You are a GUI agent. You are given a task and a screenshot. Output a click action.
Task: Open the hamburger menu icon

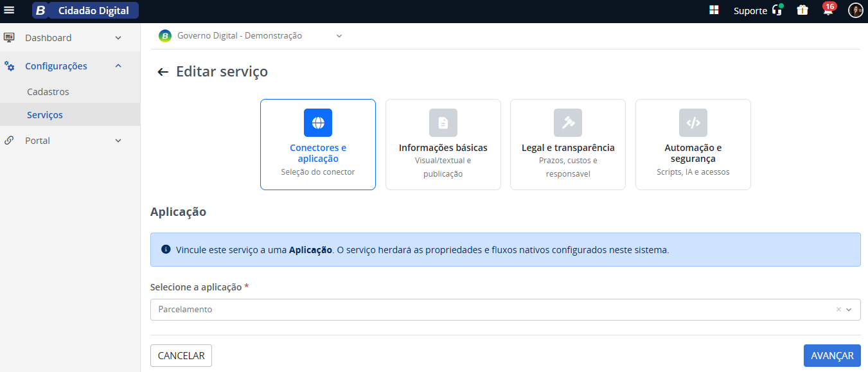pos(9,10)
